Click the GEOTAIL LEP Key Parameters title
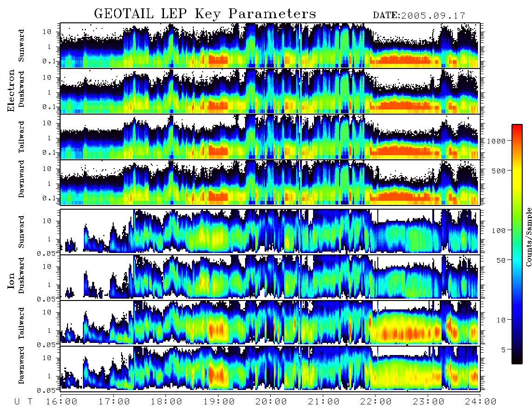The image size is (532, 410). (x=205, y=14)
